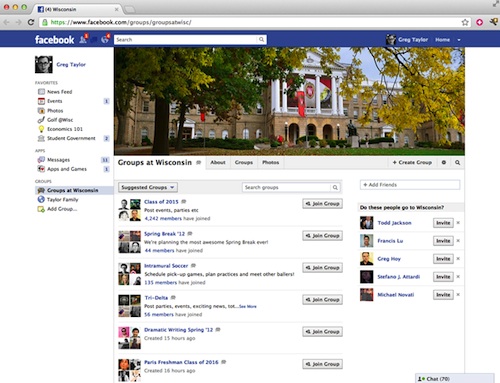
Task: Open Chat (70) bar
Action: pyautogui.click(x=455, y=379)
